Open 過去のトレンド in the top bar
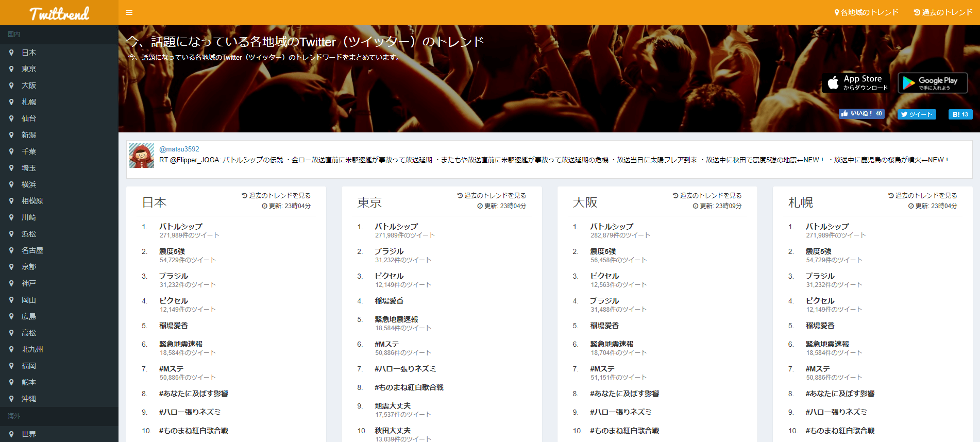 click(943, 12)
